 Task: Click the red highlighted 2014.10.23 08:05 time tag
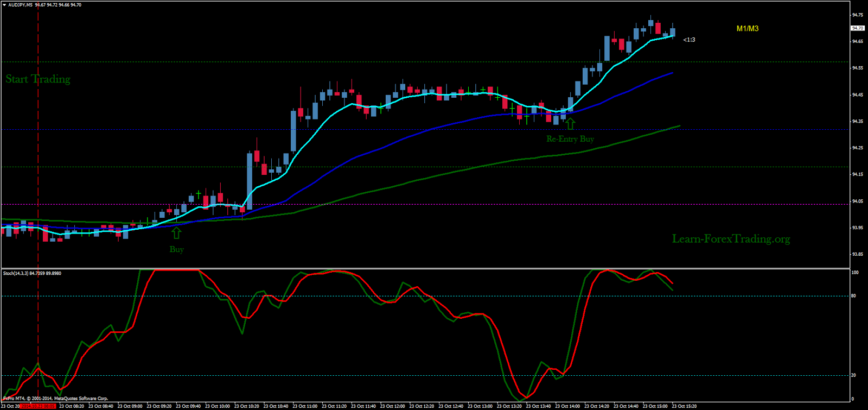38,406
